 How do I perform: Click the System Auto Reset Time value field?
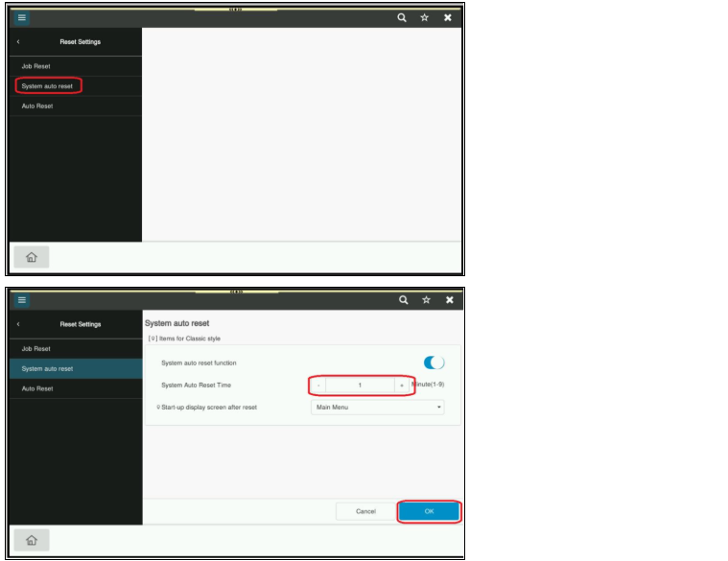tap(360, 386)
